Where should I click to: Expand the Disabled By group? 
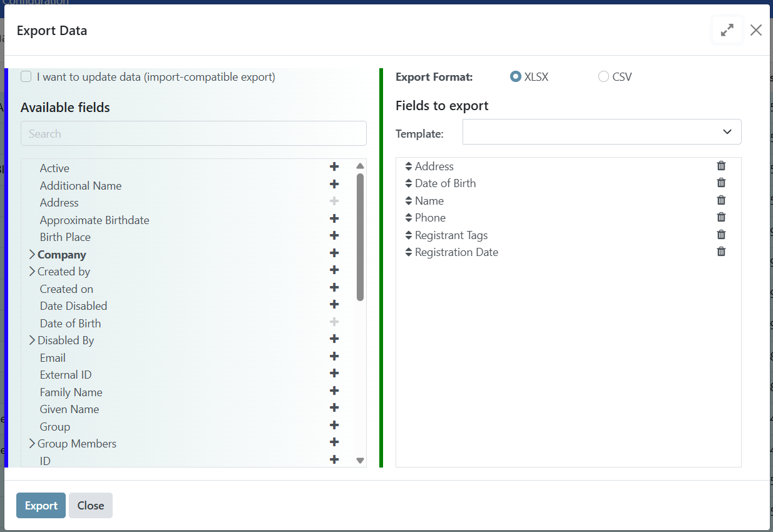coord(32,340)
